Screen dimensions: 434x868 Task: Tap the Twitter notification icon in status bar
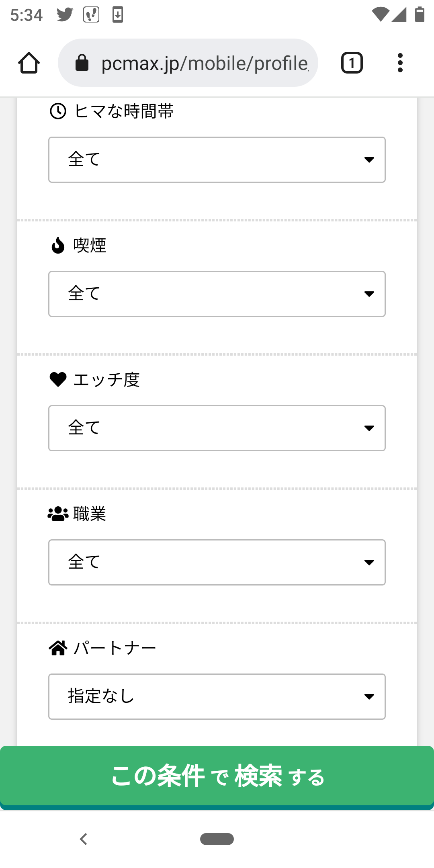click(x=65, y=15)
